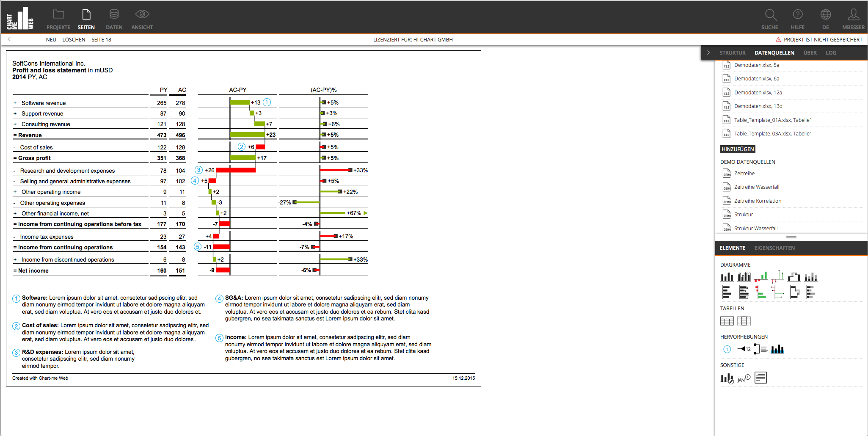Add a numbered circle comment marker
This screenshot has width=868, height=436.
pos(727,349)
